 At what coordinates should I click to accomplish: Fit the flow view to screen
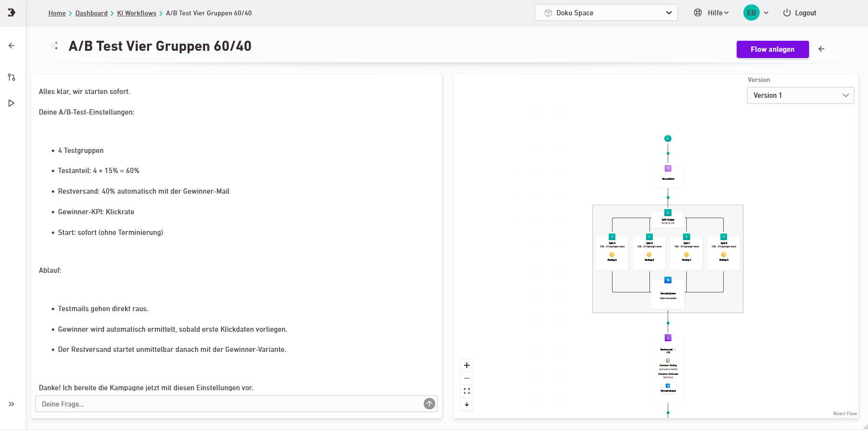tap(467, 391)
